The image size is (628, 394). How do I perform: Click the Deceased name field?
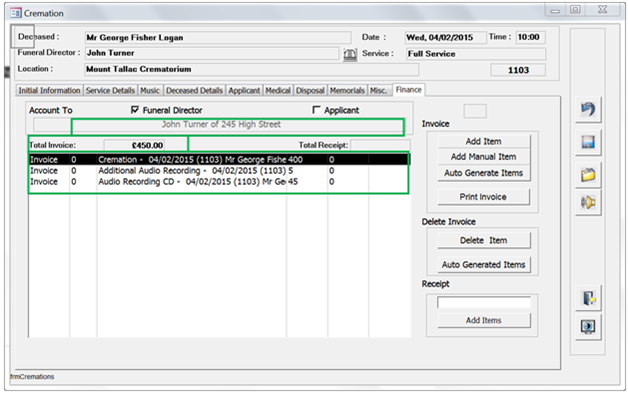point(218,38)
